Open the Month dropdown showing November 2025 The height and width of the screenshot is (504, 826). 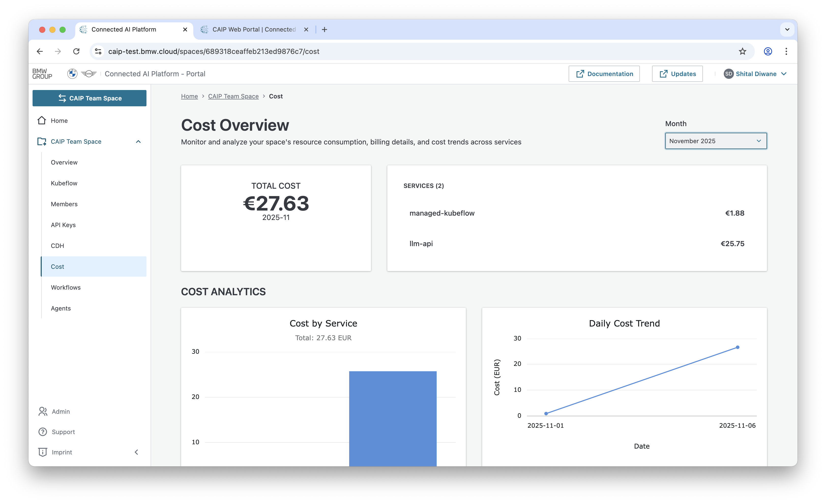click(x=716, y=141)
